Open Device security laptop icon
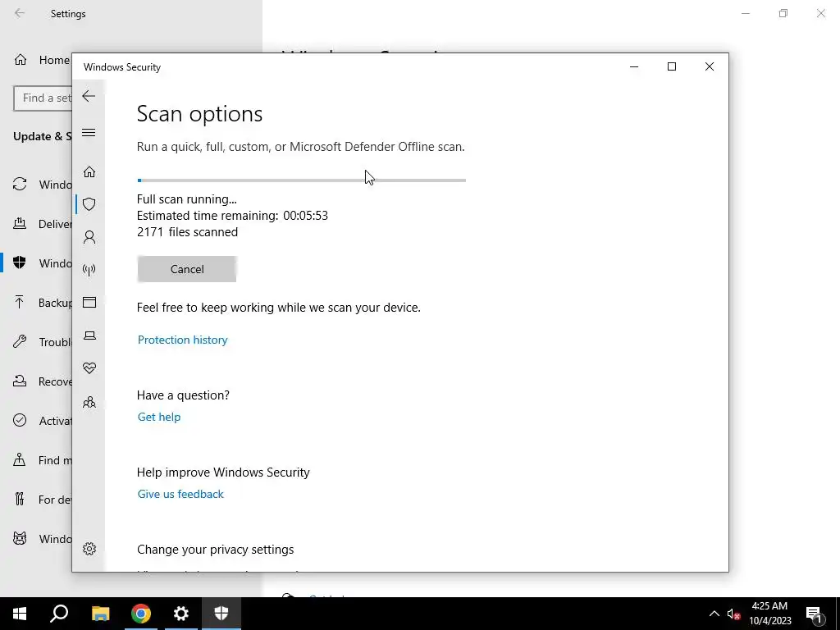This screenshot has height=630, width=840. (x=89, y=336)
